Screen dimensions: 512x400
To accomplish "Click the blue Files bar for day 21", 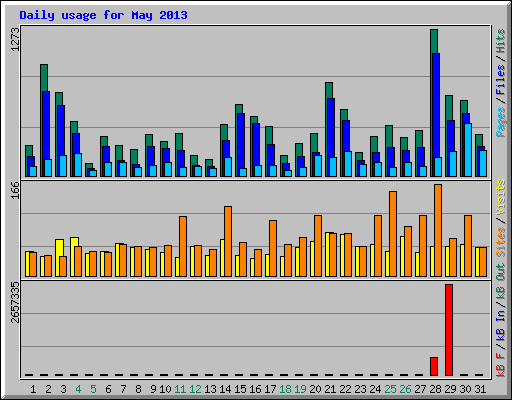I will coord(331,128).
